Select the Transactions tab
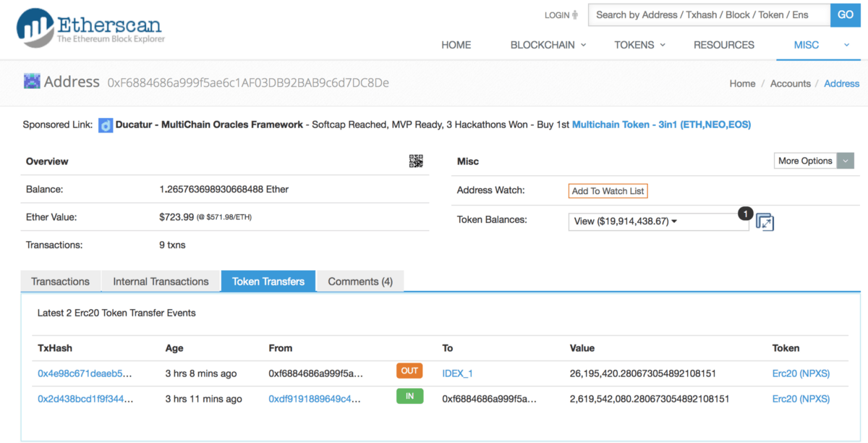The image size is (868, 443). 61,282
